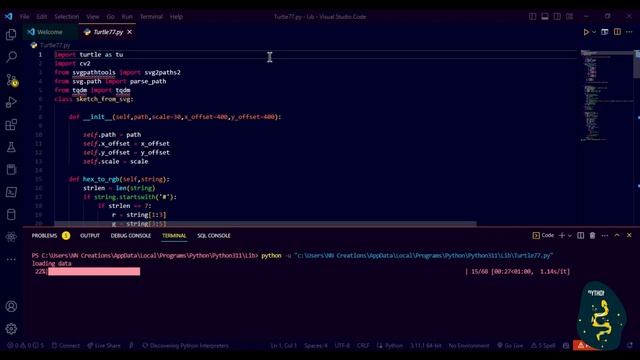Change encoding UTF-8 in status bar
The image size is (640, 360).
tap(342, 346)
